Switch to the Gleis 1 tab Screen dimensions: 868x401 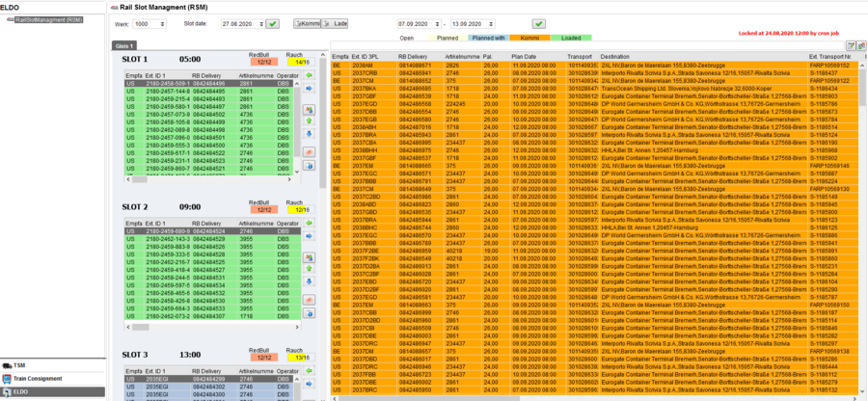[124, 46]
